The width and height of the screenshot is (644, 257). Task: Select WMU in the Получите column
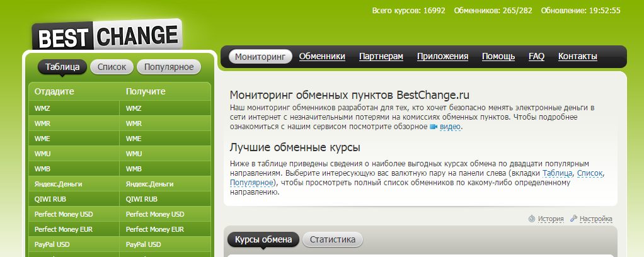165,154
